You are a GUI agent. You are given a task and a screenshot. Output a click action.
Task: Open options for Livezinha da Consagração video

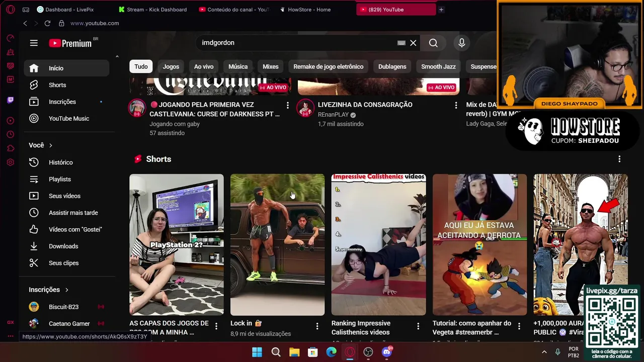pyautogui.click(x=456, y=105)
